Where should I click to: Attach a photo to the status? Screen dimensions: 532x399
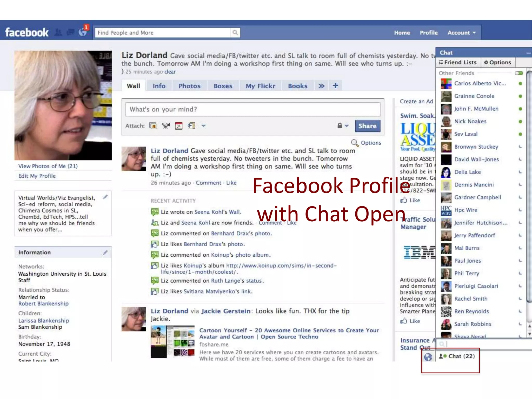pyautogui.click(x=153, y=126)
